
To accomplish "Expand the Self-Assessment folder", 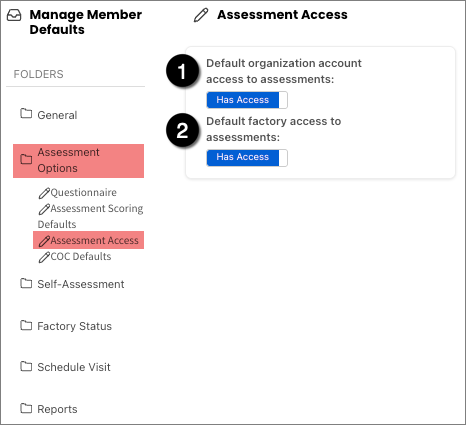I will pos(81,284).
